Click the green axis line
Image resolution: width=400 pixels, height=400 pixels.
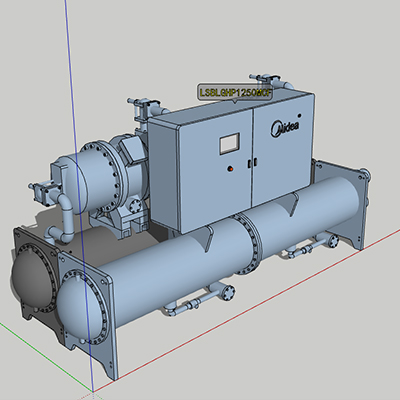tap(46, 357)
